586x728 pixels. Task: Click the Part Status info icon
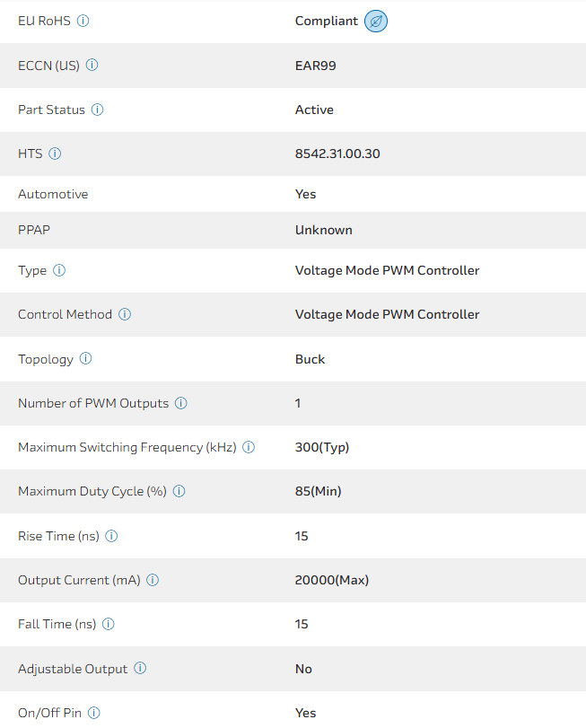pyautogui.click(x=98, y=110)
